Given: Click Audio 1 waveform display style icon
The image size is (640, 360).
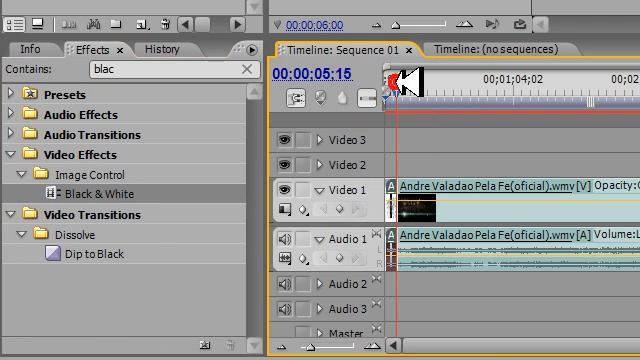Looking at the screenshot, I should click(x=285, y=258).
